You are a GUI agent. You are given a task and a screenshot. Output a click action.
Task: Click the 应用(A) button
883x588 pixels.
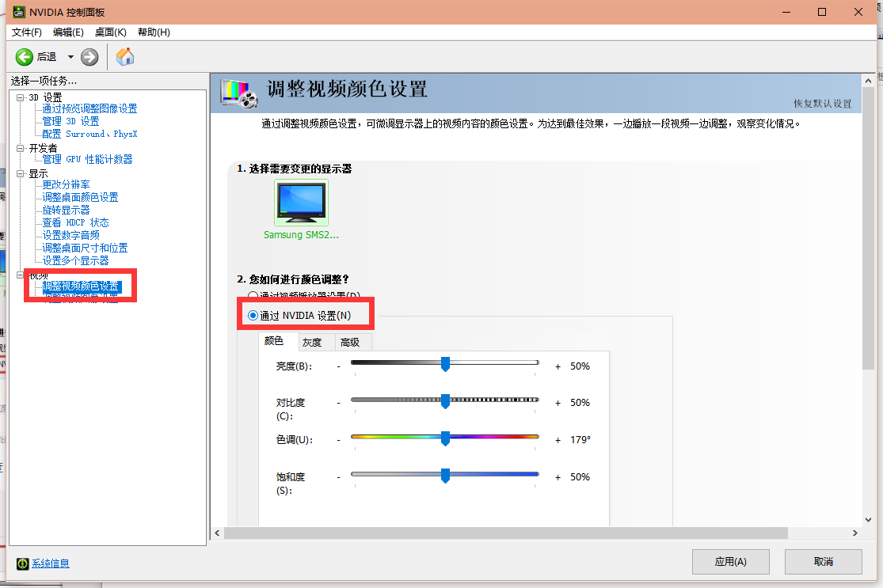tap(730, 562)
